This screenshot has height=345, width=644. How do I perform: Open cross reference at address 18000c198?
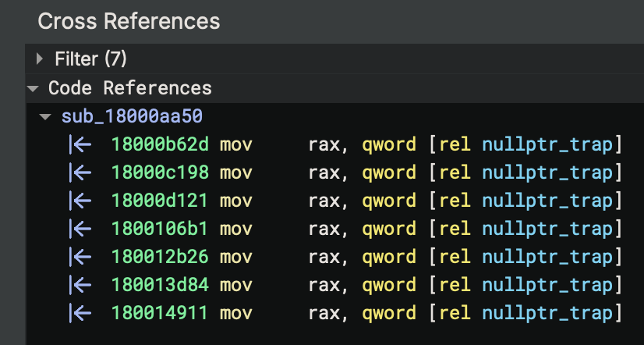click(x=160, y=172)
